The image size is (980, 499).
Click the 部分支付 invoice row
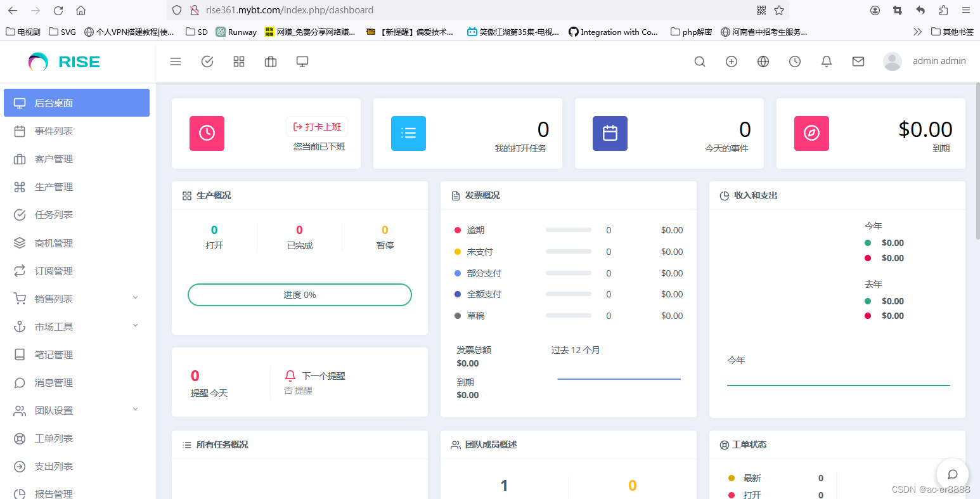[569, 273]
